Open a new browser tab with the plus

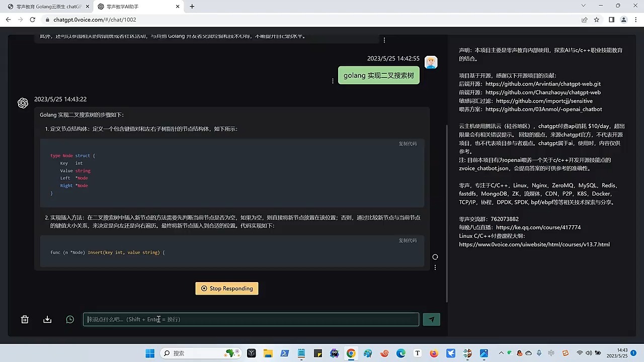[192, 7]
